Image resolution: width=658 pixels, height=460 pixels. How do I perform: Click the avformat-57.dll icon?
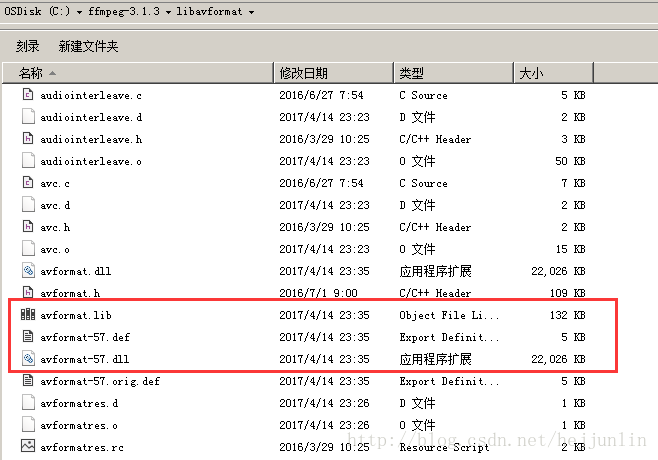click(28, 358)
